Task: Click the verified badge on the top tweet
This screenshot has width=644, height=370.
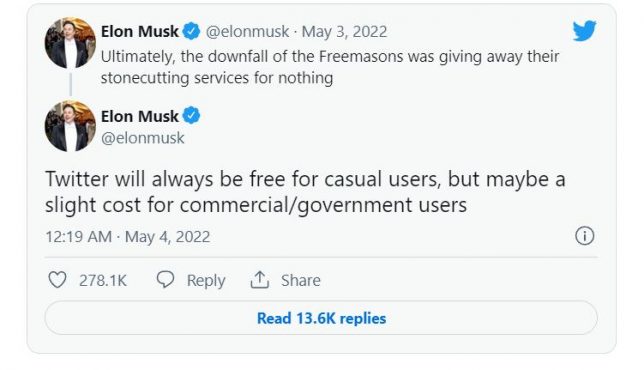Action: coord(191,31)
